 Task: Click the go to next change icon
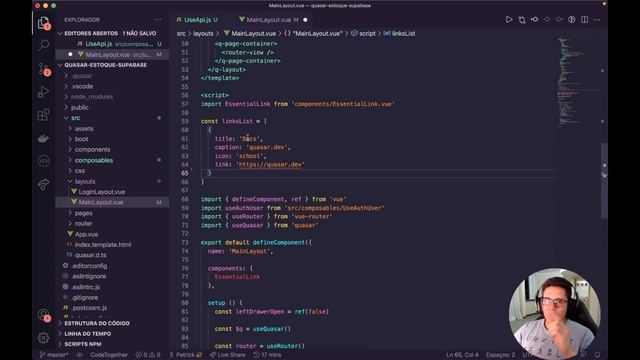(559, 20)
